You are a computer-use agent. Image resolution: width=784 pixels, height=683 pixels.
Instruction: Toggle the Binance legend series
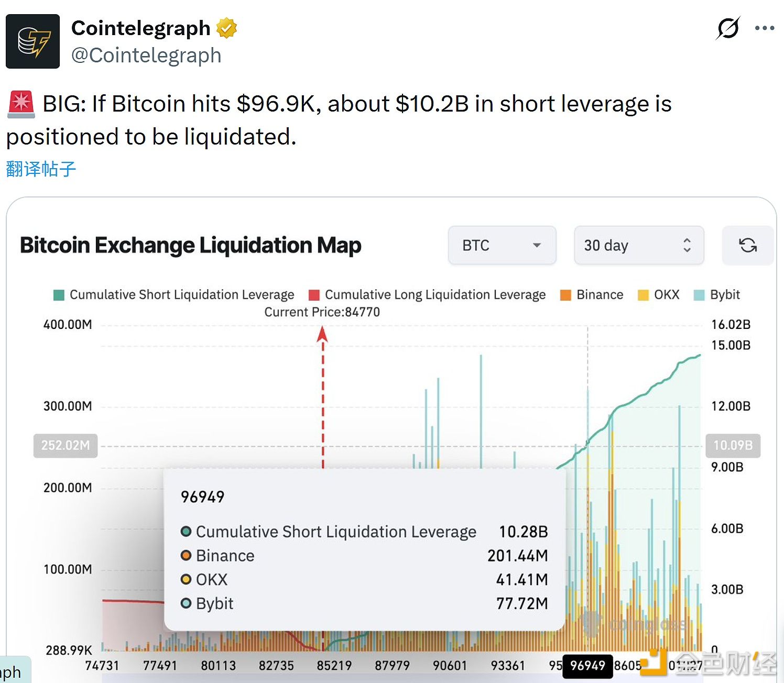pyautogui.click(x=591, y=294)
